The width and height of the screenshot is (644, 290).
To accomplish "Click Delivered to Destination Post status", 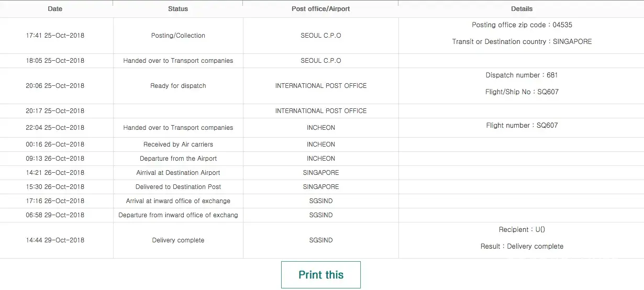I will coord(178,187).
